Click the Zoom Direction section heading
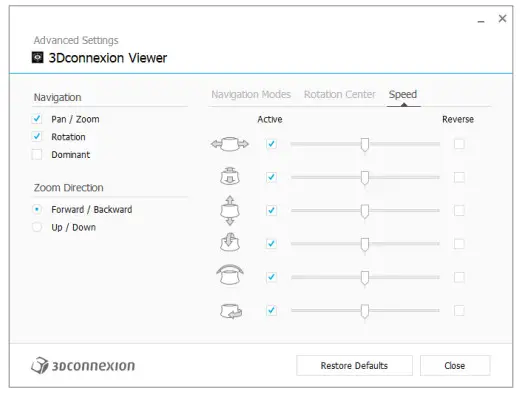Image resolution: width=520 pixels, height=395 pixels. 68,188
